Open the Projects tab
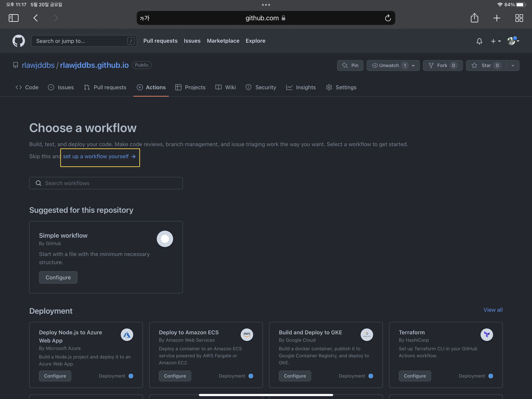The width and height of the screenshot is (532, 399). (x=190, y=87)
